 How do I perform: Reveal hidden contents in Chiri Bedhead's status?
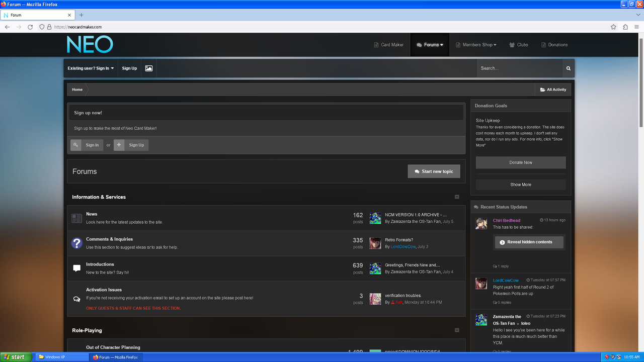529,242
